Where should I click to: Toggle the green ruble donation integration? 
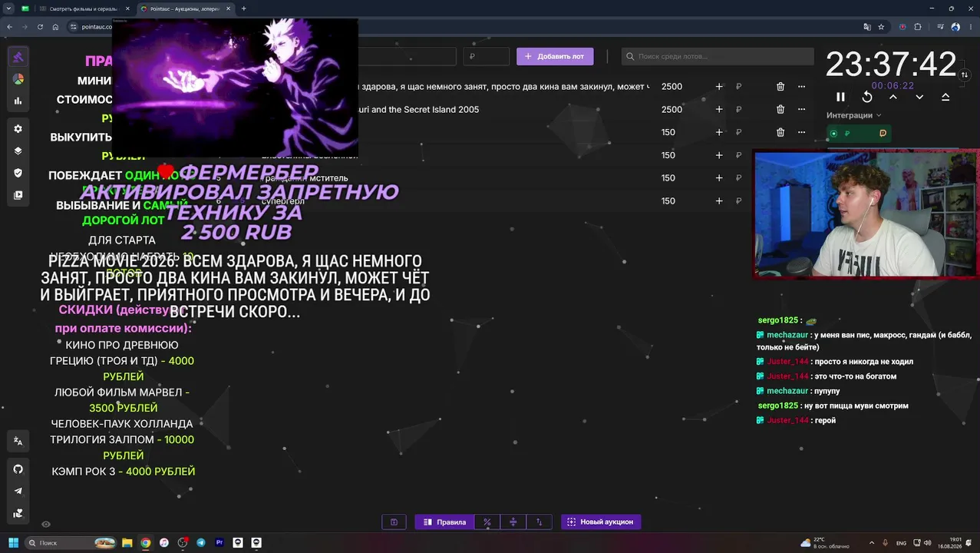point(847,134)
